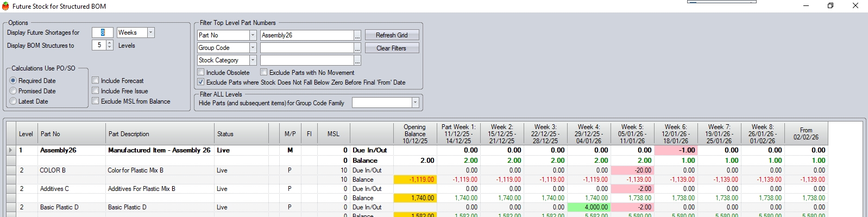
Task: Click the Clear Filters button
Action: pyautogui.click(x=392, y=48)
